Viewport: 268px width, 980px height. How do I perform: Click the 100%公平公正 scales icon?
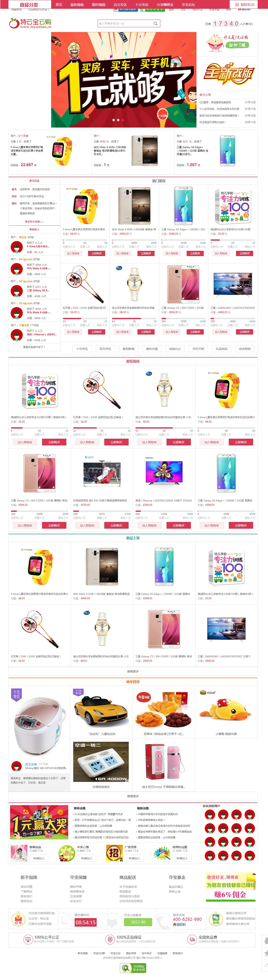click(x=28, y=939)
